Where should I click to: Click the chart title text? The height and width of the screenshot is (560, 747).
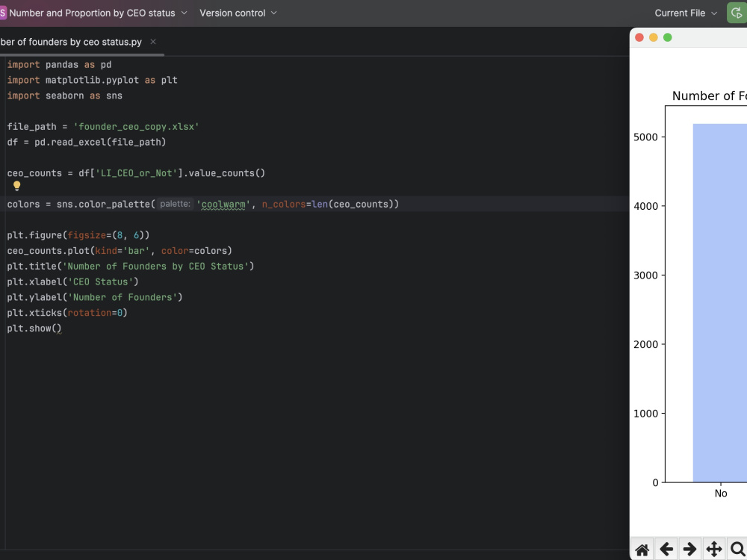pos(710,96)
